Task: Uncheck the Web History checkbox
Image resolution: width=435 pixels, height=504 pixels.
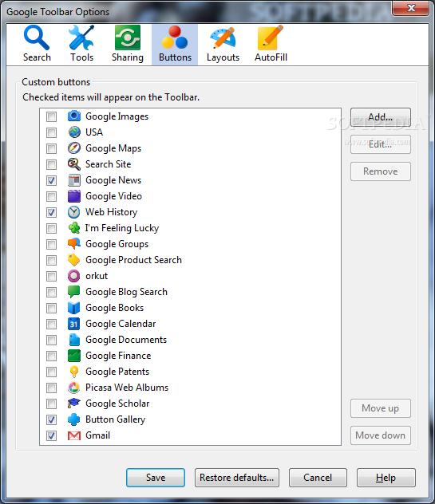Action: click(51, 212)
